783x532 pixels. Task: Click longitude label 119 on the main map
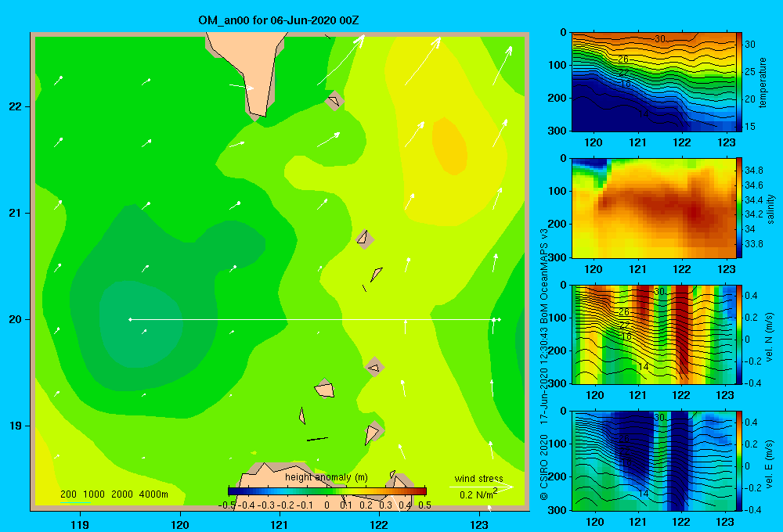(x=80, y=525)
